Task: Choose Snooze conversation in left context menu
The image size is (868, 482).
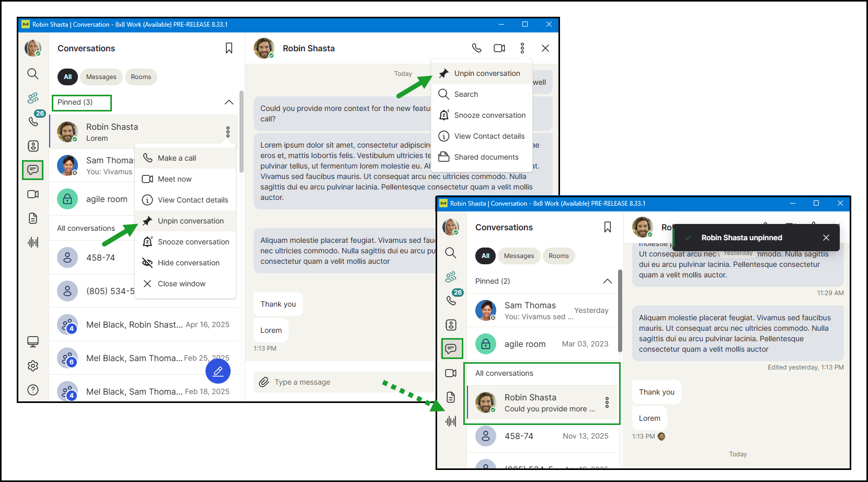Action: pos(186,242)
